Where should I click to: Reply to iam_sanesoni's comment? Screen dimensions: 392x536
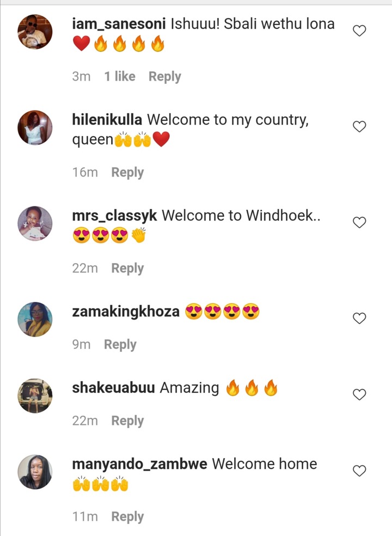pos(165,77)
